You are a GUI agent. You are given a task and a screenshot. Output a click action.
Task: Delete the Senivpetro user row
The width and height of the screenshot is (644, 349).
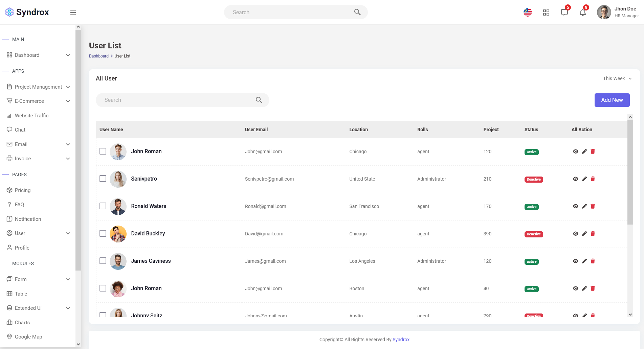(x=593, y=179)
